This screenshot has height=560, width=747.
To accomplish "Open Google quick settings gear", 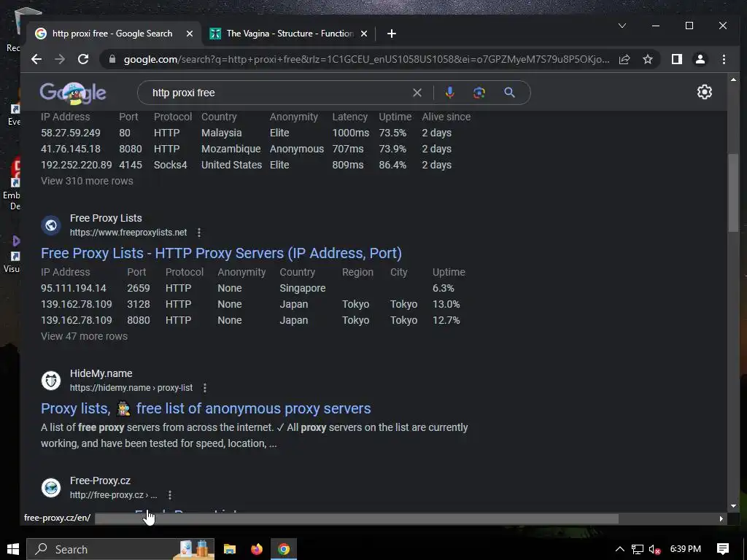I will [704, 92].
